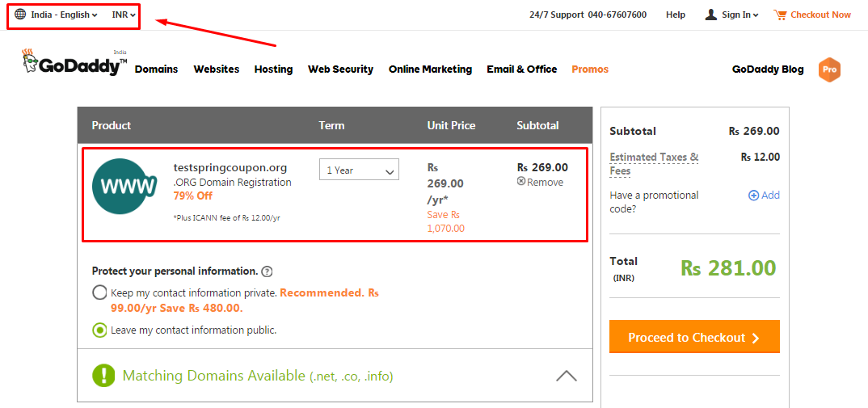Click the GoDaddy logo
This screenshot has height=408, width=868.
(x=74, y=62)
